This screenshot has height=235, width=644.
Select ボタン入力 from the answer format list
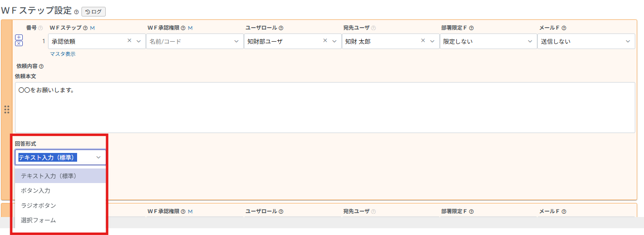35,191
